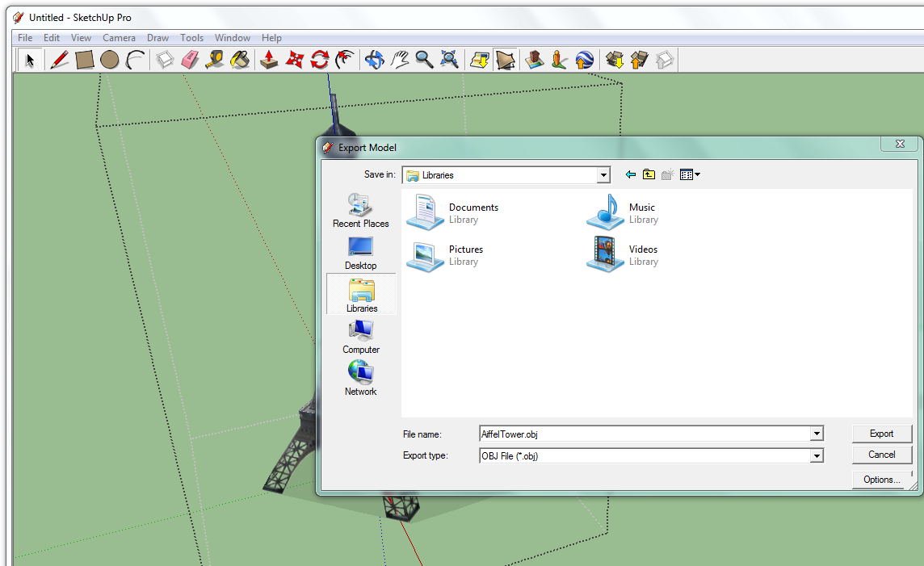
Task: Click the Export button
Action: 881,434
